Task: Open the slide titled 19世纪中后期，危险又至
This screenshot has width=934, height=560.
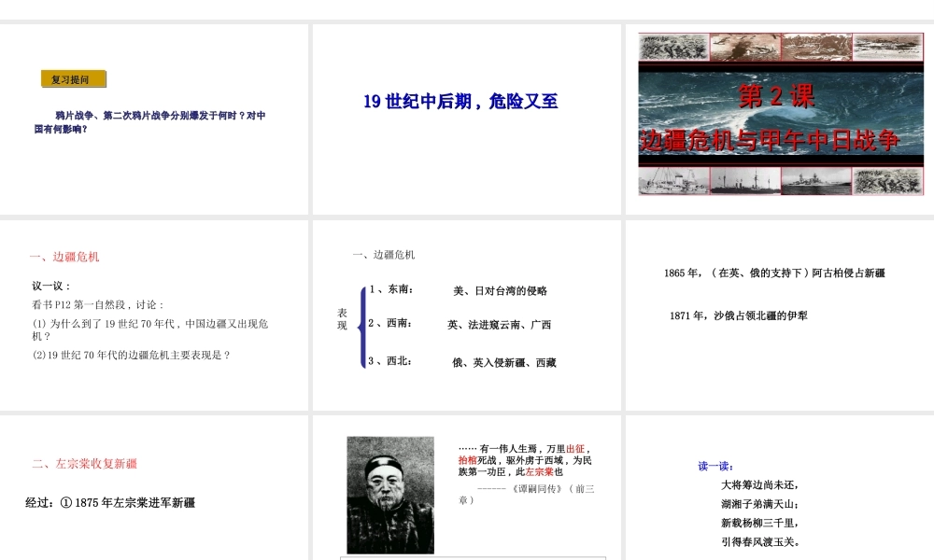Action: [x=466, y=119]
